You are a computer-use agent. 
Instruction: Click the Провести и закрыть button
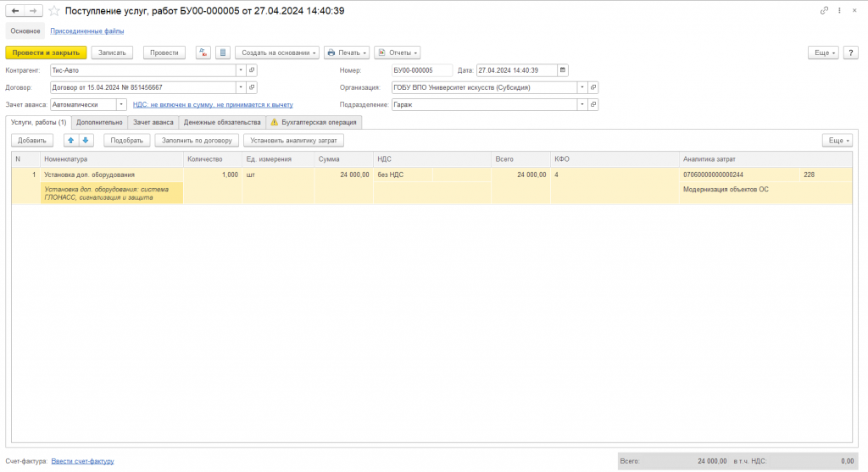(46, 53)
